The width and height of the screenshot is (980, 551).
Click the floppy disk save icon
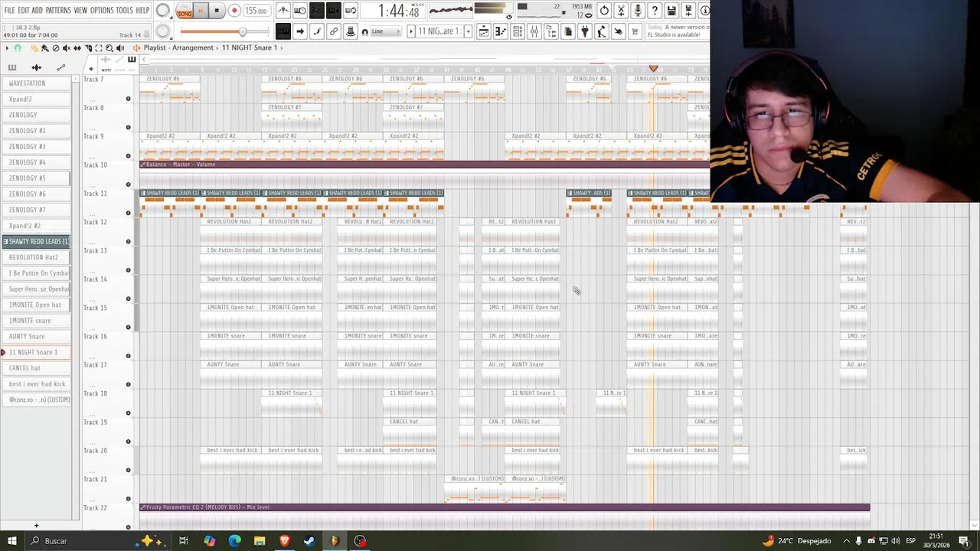point(671,11)
